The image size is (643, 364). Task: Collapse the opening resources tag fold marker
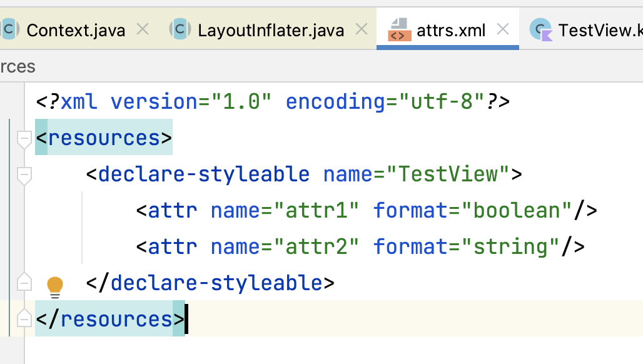pyautogui.click(x=24, y=139)
